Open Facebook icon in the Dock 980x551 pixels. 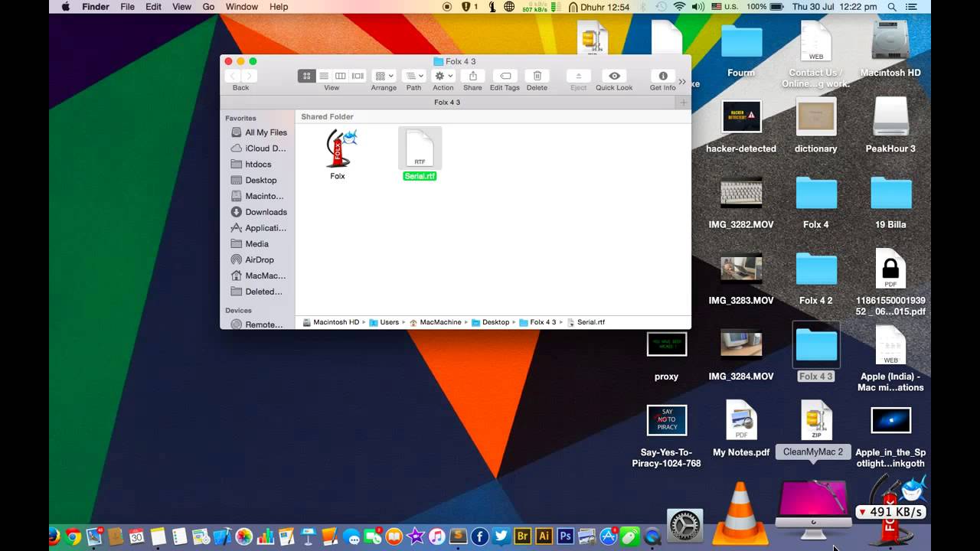point(480,536)
